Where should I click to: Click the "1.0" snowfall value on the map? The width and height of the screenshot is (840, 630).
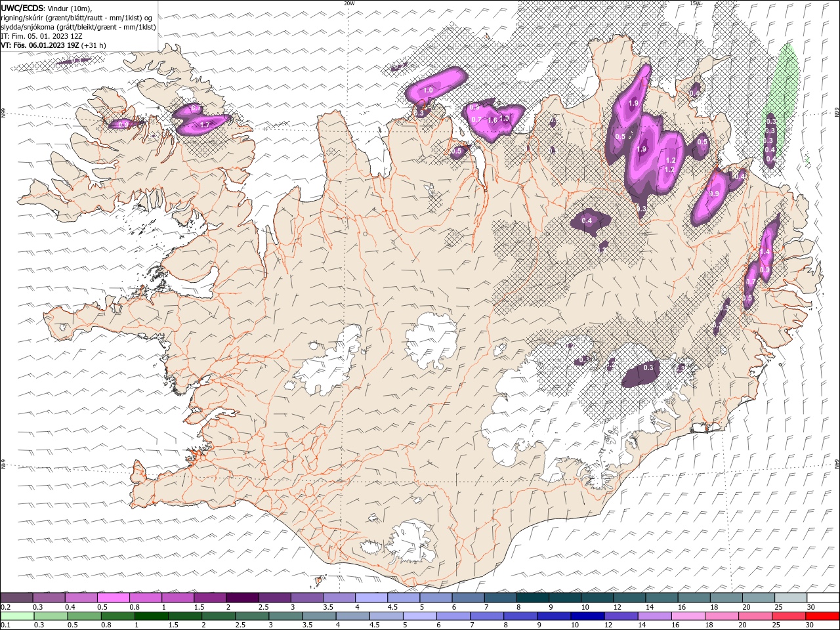click(428, 90)
